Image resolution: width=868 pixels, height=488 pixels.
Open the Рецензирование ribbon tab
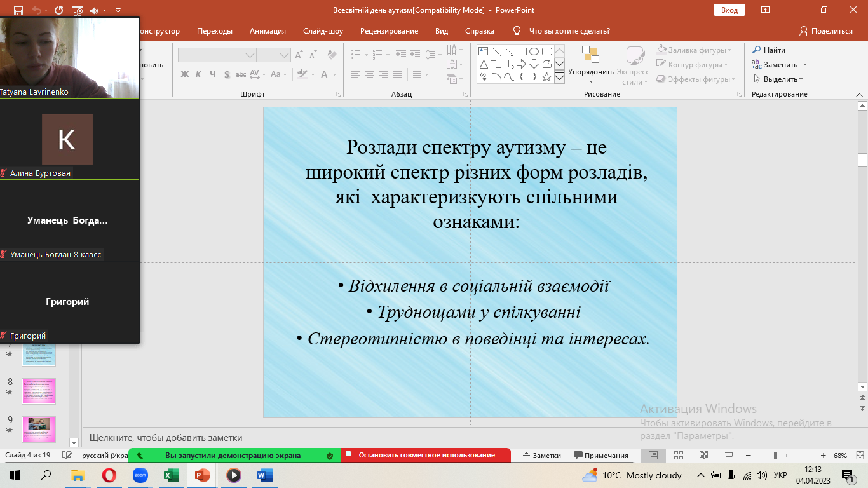[x=389, y=31]
